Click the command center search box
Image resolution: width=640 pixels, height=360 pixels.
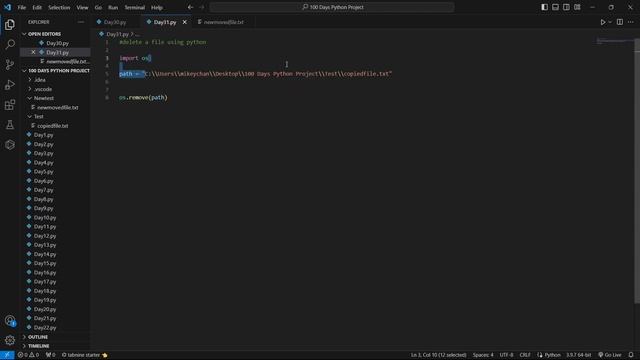click(332, 7)
